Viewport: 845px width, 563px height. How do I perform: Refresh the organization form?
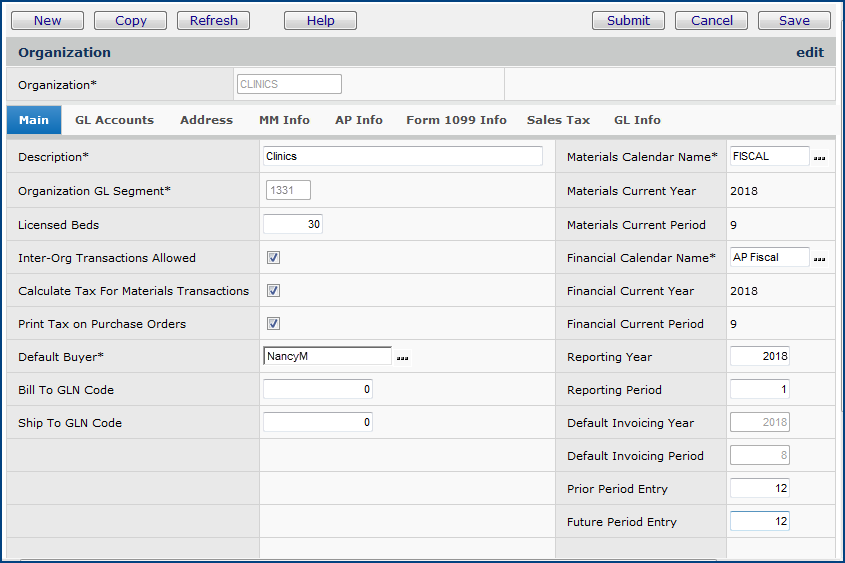pos(213,20)
